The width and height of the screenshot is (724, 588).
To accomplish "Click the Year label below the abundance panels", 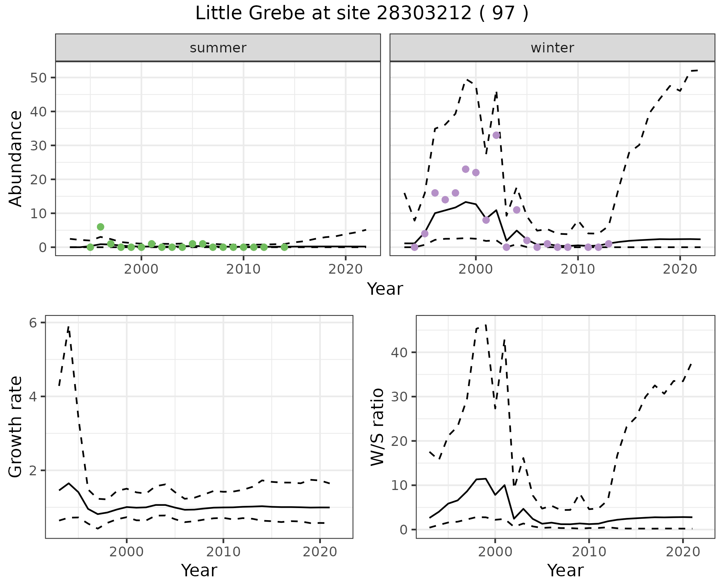I will pos(385,289).
